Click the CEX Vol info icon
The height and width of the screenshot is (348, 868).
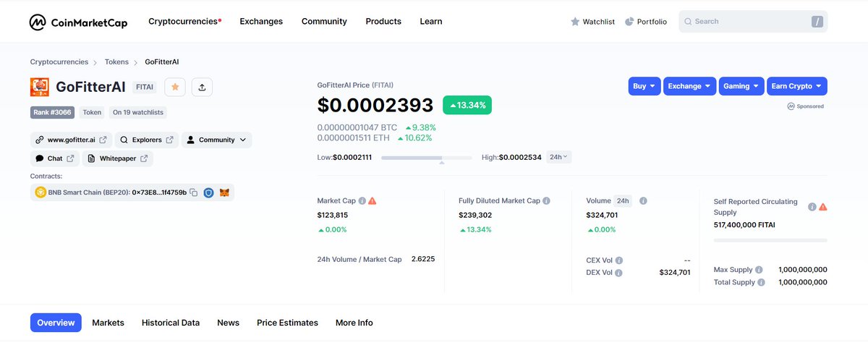click(x=619, y=260)
